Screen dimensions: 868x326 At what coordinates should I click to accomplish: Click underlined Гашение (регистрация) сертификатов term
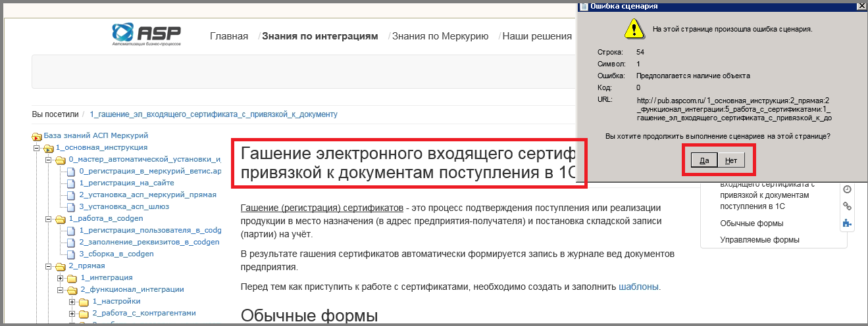click(322, 208)
